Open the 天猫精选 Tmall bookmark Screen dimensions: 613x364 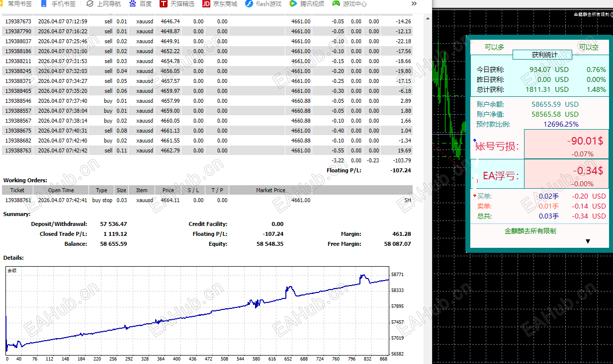[x=177, y=4]
